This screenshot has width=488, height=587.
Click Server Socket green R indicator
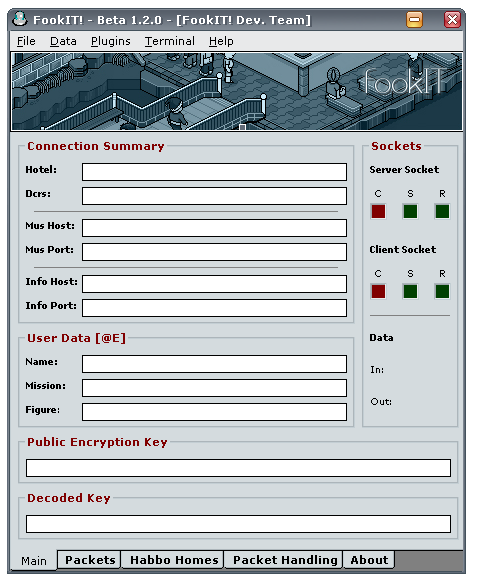[x=442, y=212]
